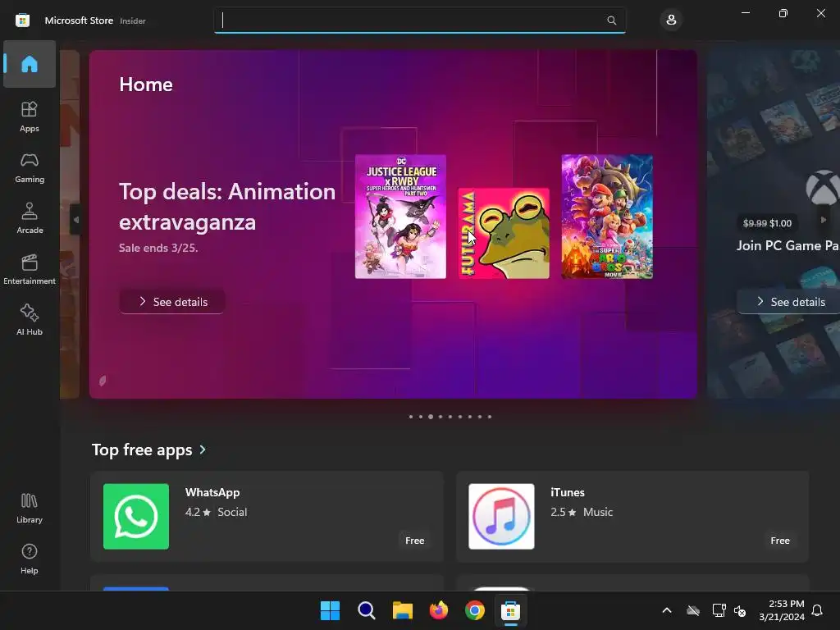
Task: Open the Super Mario Bros Movie poster
Action: tap(607, 217)
